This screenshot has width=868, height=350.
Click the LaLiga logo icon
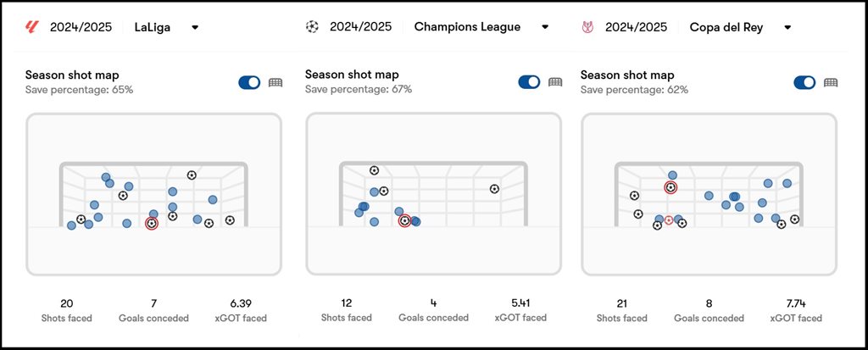coord(31,26)
